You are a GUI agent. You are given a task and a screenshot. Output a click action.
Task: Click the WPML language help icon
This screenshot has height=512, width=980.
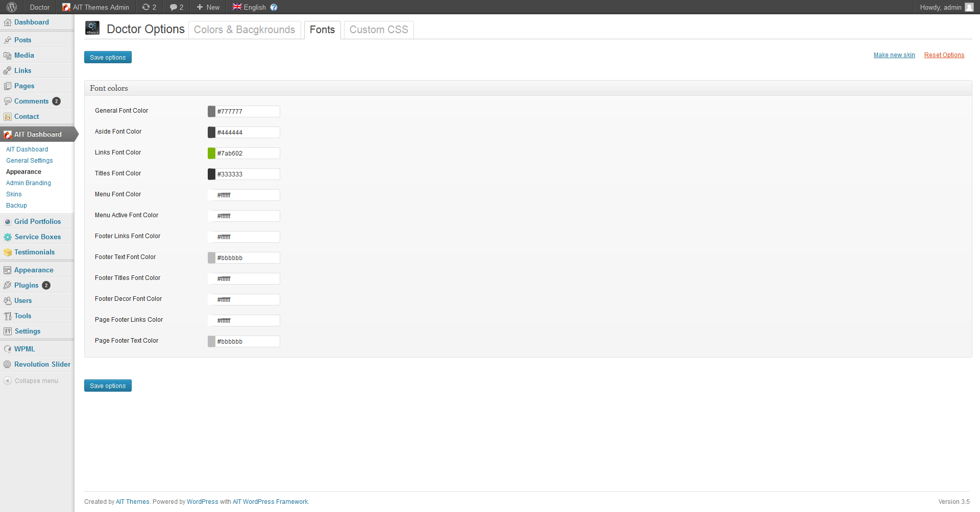click(x=274, y=7)
